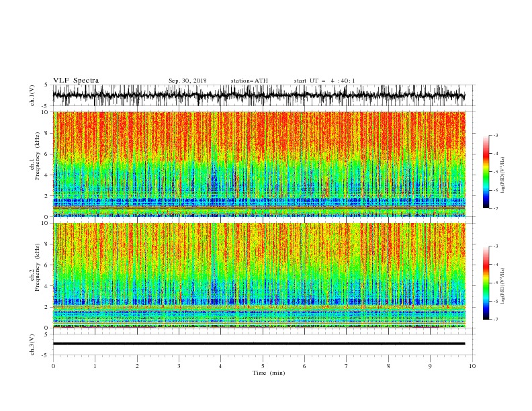Click time axis tick label "10" at right end

point(472,366)
